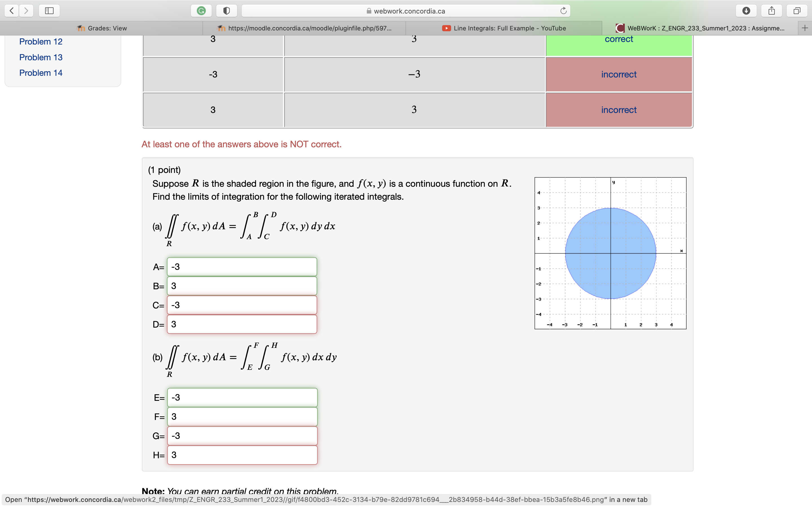The image size is (812, 507).
Task: Open a new tab with the plus button
Action: (x=805, y=28)
